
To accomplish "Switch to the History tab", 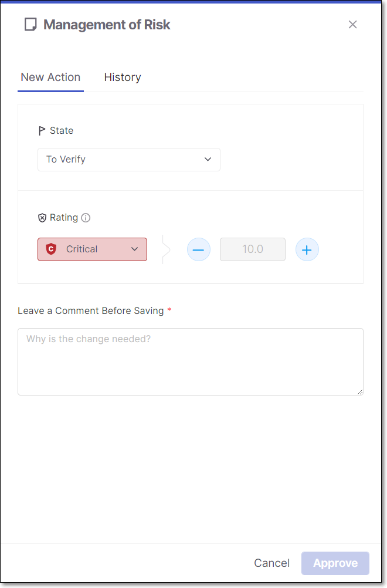I will pyautogui.click(x=123, y=77).
